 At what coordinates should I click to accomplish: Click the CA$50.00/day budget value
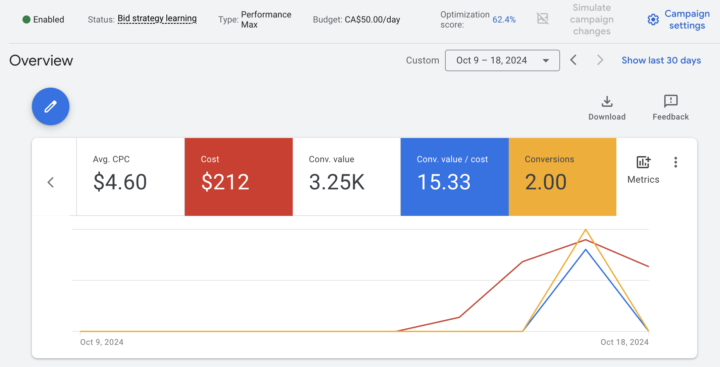(372, 19)
